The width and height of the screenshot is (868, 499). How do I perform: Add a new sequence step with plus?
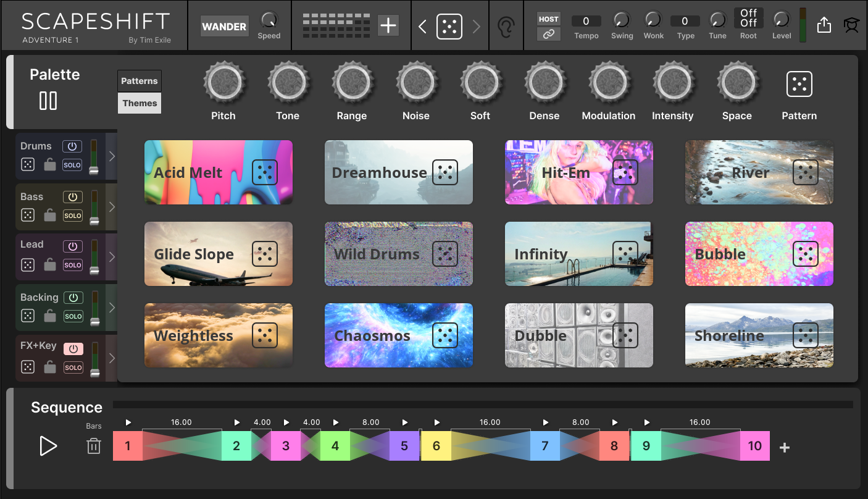(x=784, y=448)
